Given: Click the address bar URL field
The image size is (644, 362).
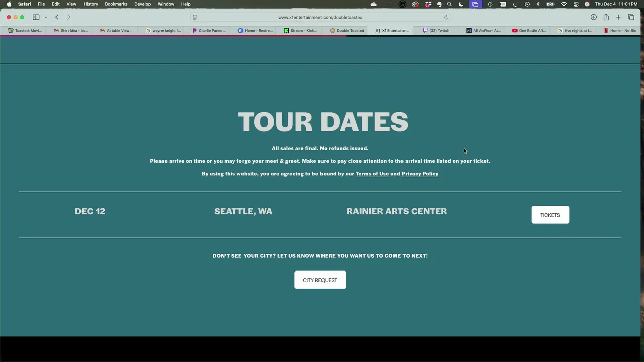Looking at the screenshot, I should coord(320,17).
